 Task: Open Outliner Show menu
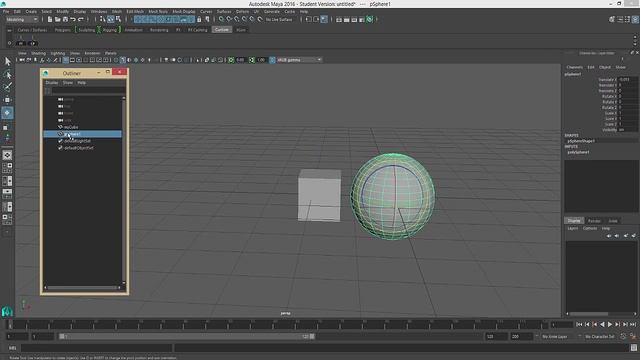point(68,82)
